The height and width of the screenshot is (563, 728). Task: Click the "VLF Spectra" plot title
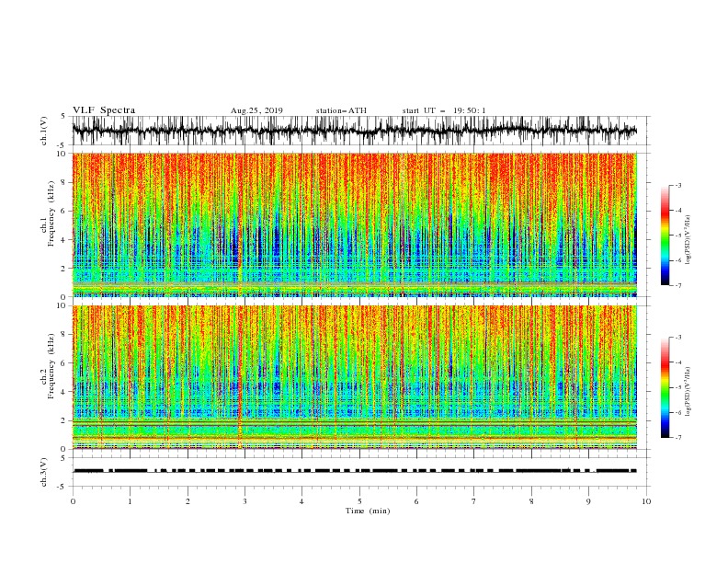(x=104, y=110)
